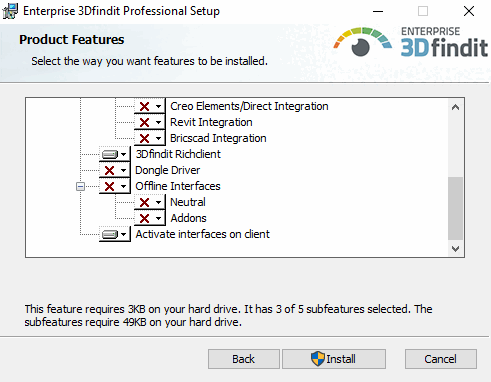Click the feature list scroll down arrow

(455, 249)
